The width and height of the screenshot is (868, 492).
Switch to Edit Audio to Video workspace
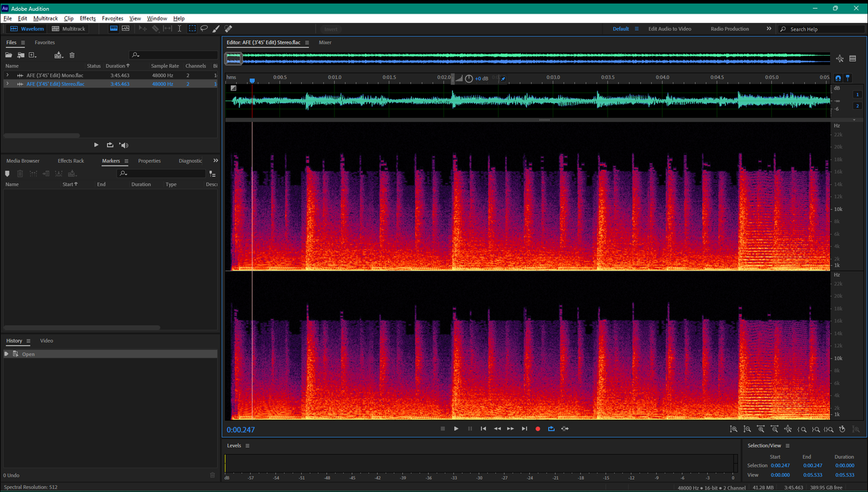[x=670, y=29]
